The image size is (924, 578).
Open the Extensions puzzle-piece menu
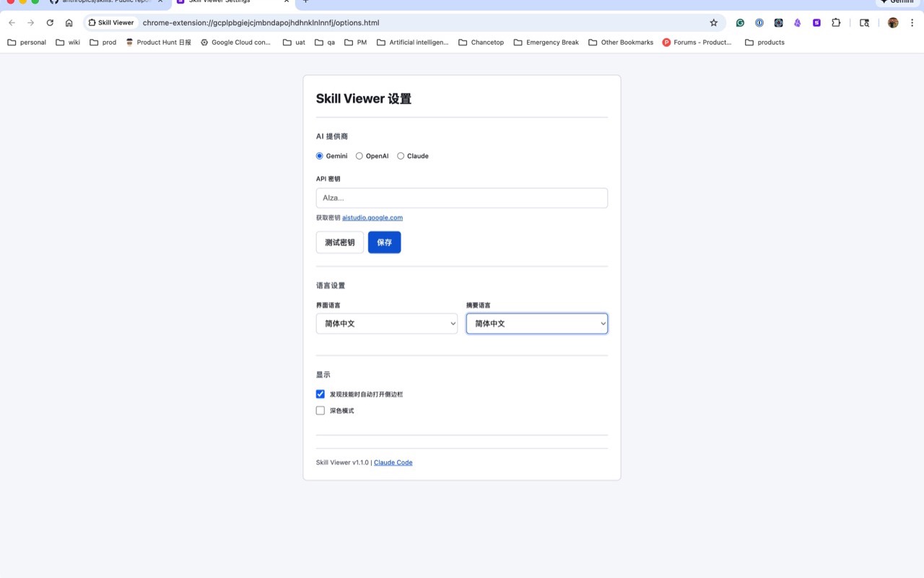836,22
